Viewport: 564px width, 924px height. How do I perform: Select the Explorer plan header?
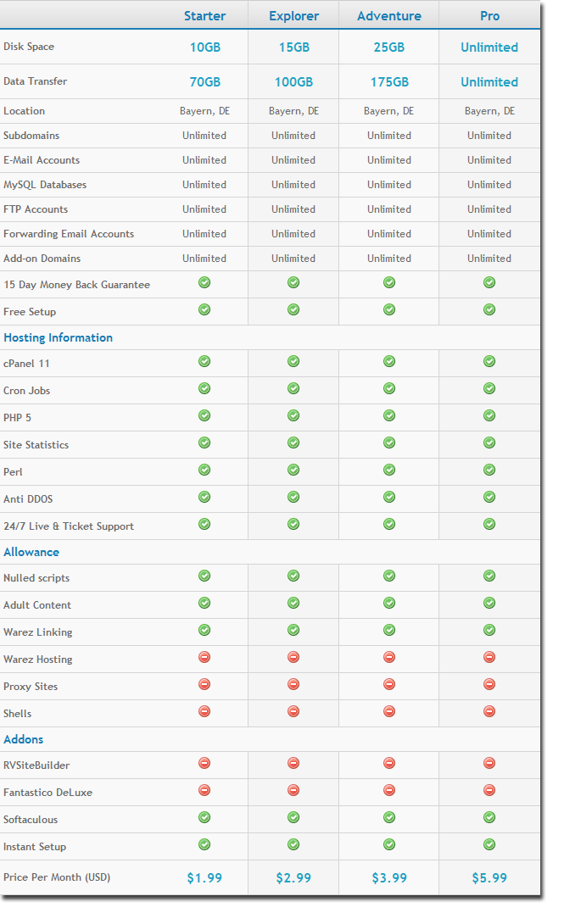[x=293, y=16]
